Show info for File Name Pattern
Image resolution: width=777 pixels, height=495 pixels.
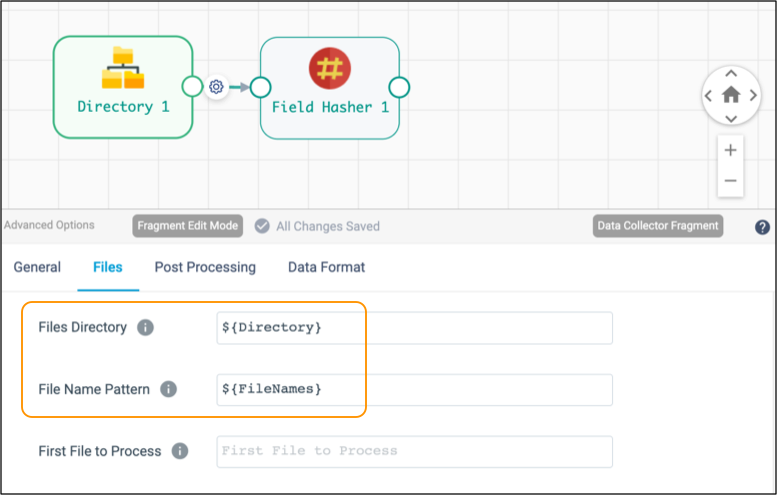point(168,389)
